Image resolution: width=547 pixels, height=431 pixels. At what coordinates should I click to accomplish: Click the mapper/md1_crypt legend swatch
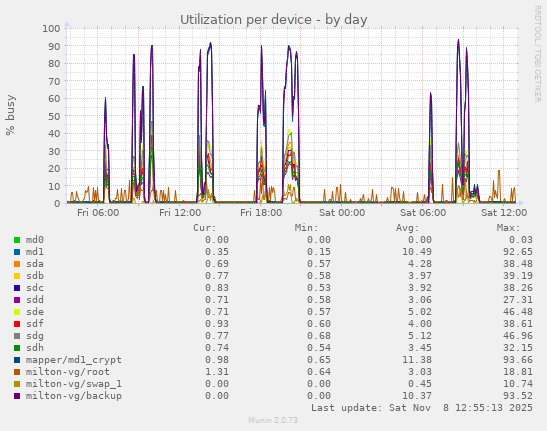17,360
